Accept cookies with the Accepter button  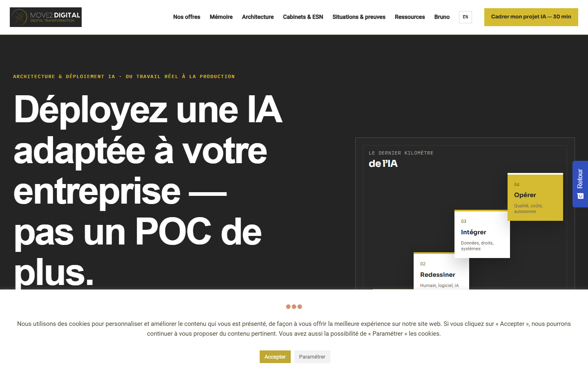(275, 357)
